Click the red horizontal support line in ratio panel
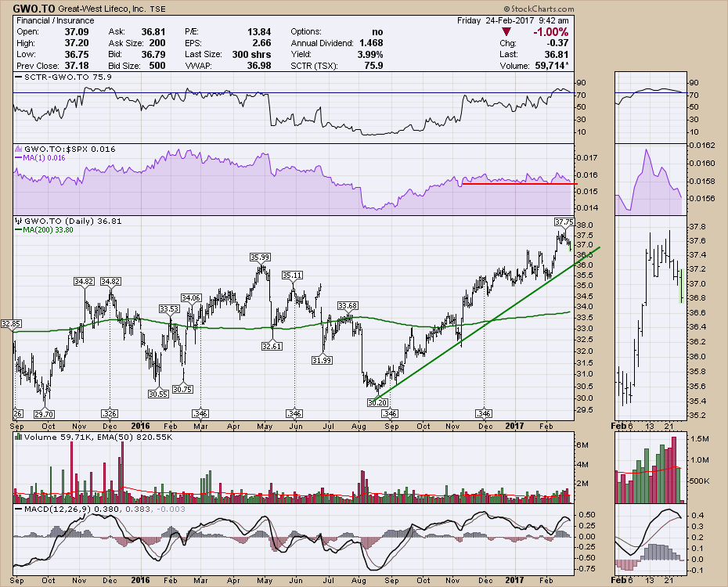 coord(520,184)
